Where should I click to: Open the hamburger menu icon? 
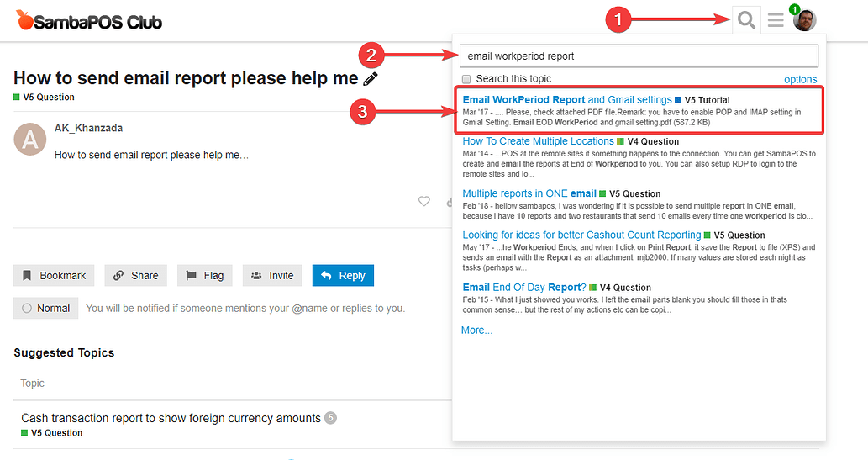[776, 20]
